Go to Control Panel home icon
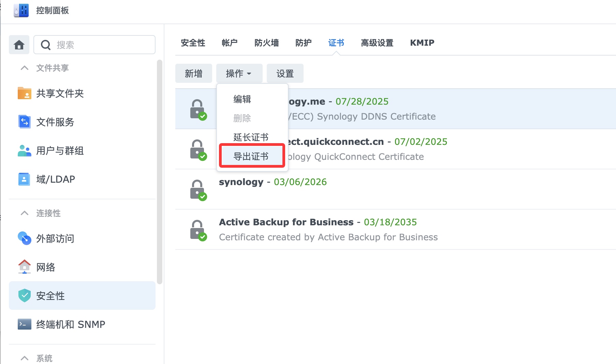The width and height of the screenshot is (616, 364). tap(19, 45)
